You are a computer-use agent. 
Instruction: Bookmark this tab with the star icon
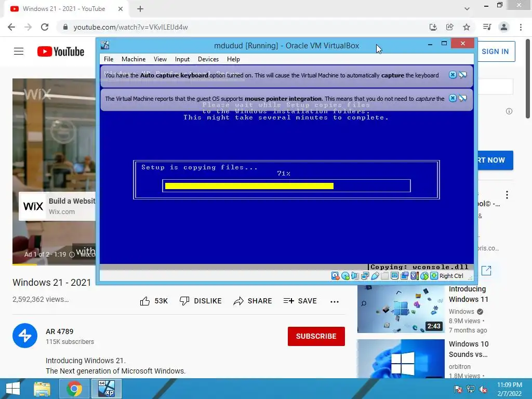coord(467,27)
